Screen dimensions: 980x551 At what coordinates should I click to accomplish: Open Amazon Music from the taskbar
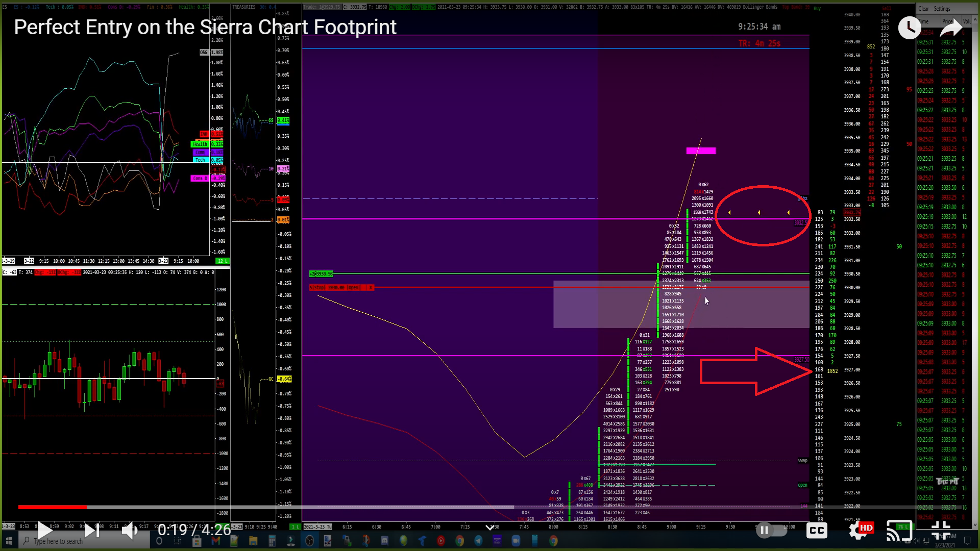click(497, 541)
